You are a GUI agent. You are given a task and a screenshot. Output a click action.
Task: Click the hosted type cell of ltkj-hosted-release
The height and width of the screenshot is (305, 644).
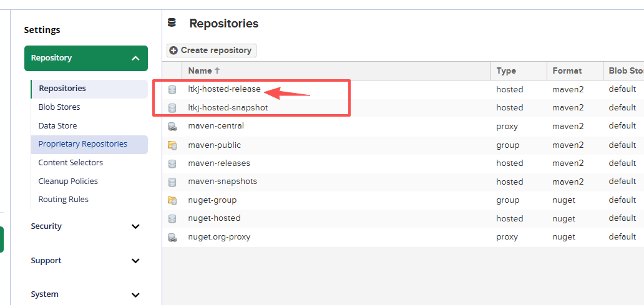click(x=510, y=89)
